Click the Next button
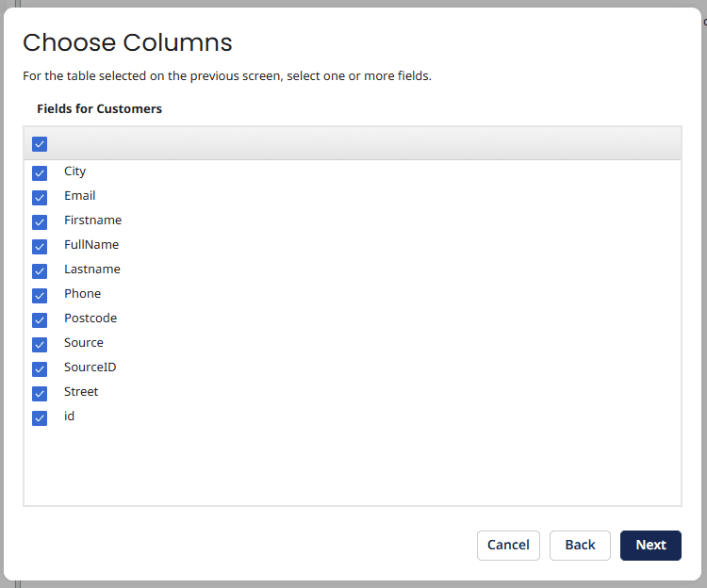 [650, 546]
